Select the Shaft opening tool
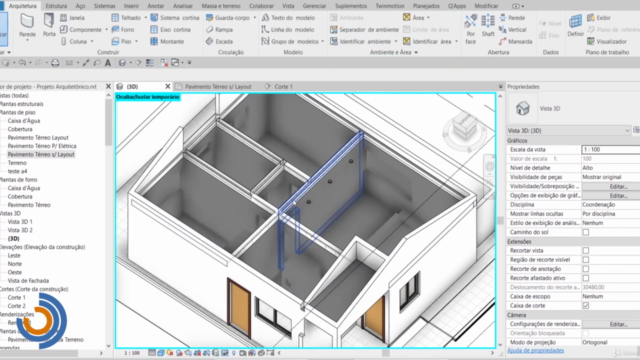The height and width of the screenshot is (360, 640). click(x=488, y=25)
